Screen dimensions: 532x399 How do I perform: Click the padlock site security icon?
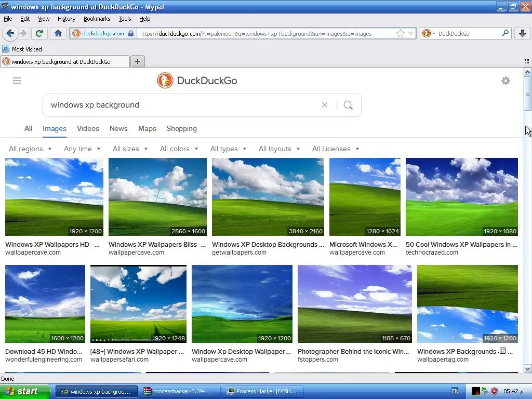pos(131,33)
